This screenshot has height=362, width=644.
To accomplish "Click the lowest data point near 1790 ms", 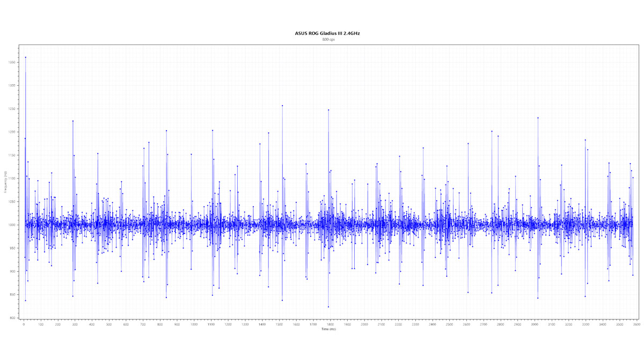I will coord(328,307).
